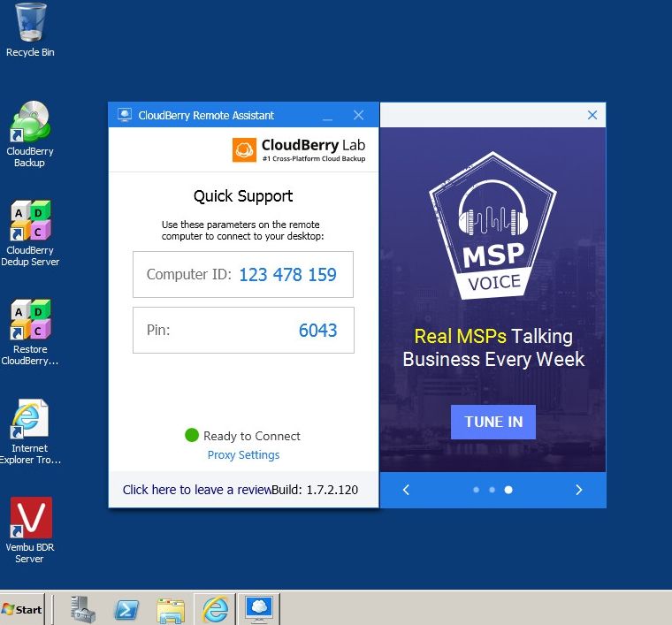This screenshot has height=625, width=672.
Task: Select the Restore CloudBerry desktop shortcut
Action: [x=30, y=332]
